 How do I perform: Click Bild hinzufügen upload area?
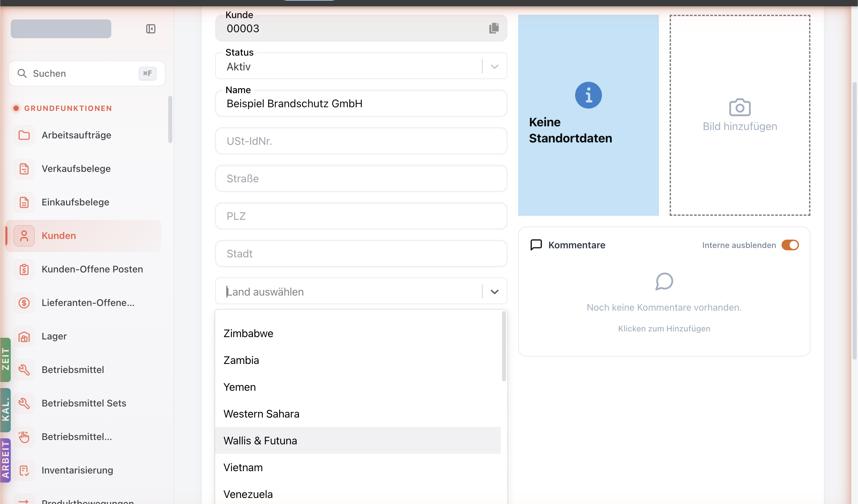tap(740, 115)
